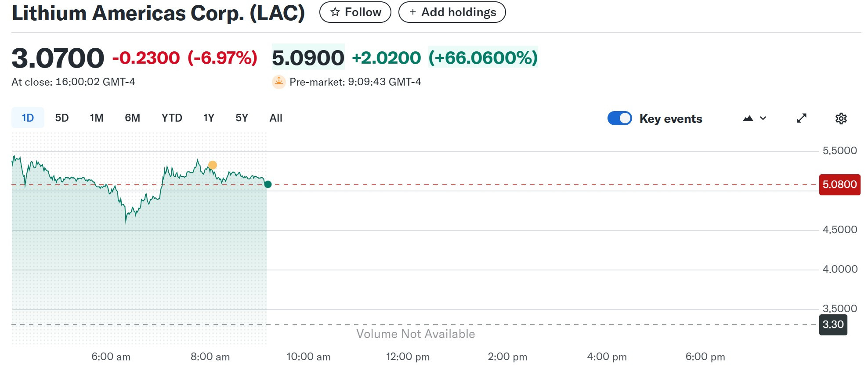This screenshot has height=367, width=868.
Task: Click the red 5.0800 price label
Action: click(839, 184)
